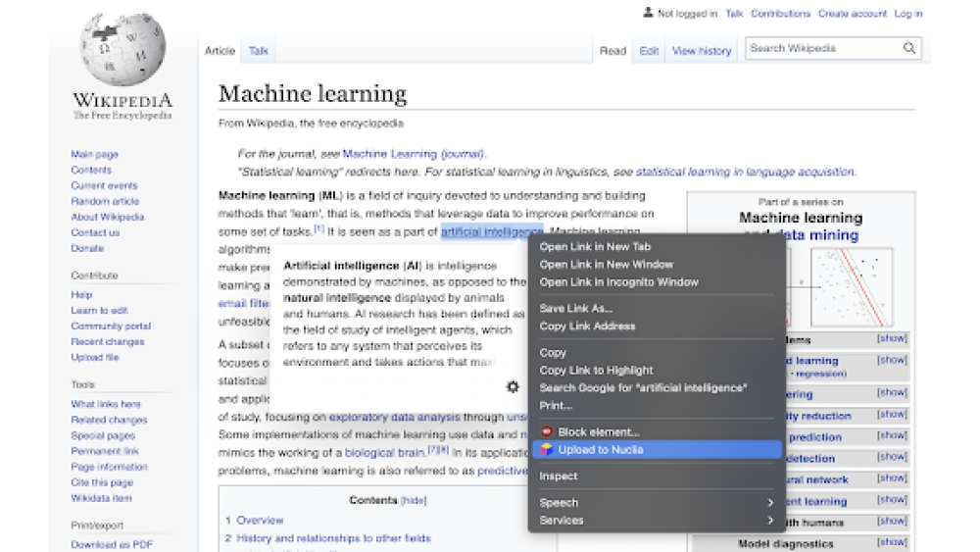Screen dimensions: 980x552
Task: Open Machine Learning (journal) link
Action: click(414, 154)
